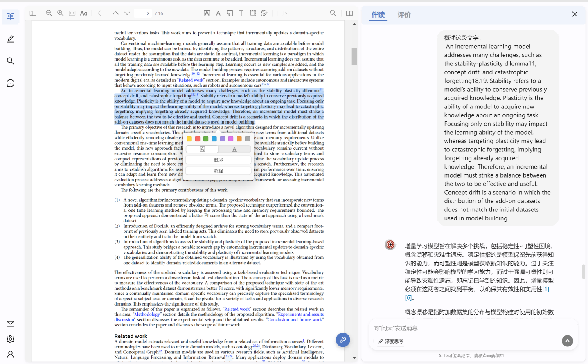Pick the green highlight color
This screenshot has width=588, height=364.
(x=206, y=139)
